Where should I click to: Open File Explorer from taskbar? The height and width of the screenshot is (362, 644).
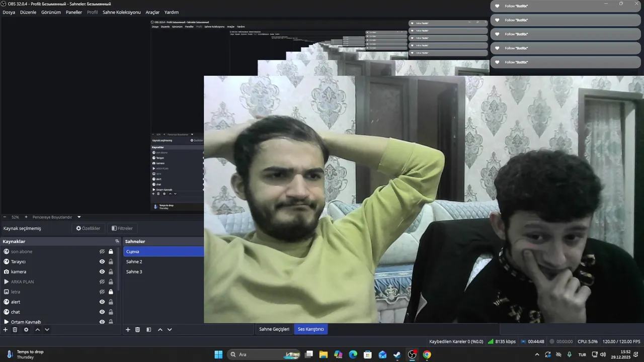(324, 354)
